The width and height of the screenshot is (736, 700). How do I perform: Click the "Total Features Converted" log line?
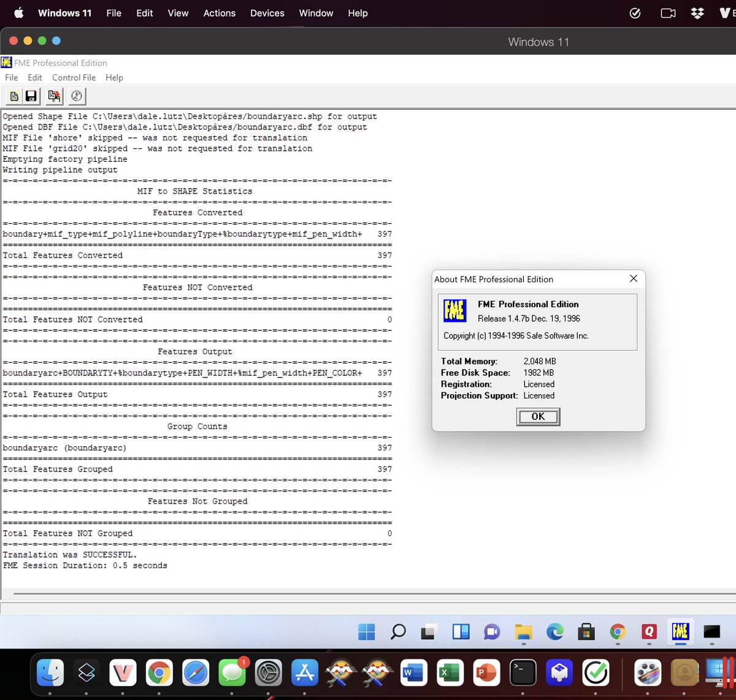[x=63, y=256]
